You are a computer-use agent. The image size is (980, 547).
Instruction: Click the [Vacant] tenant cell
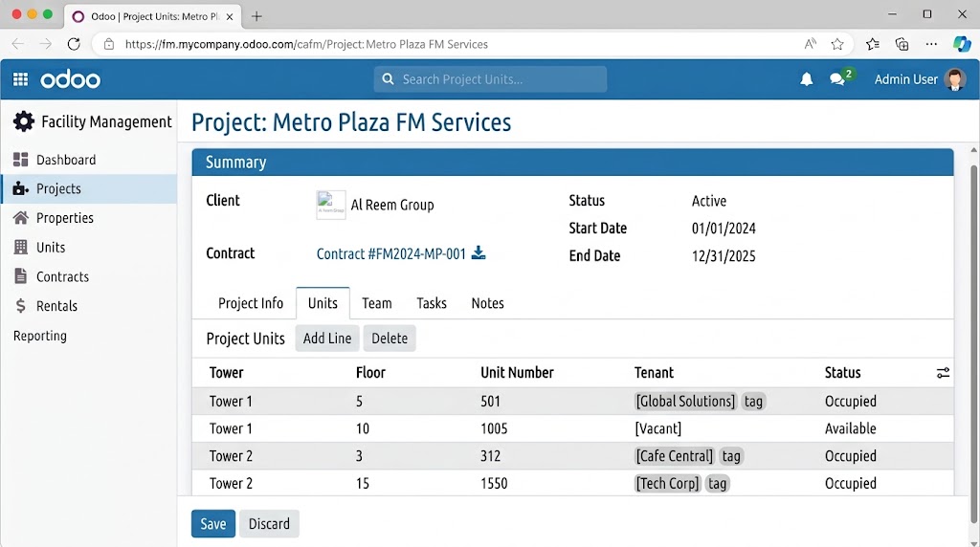coord(658,429)
